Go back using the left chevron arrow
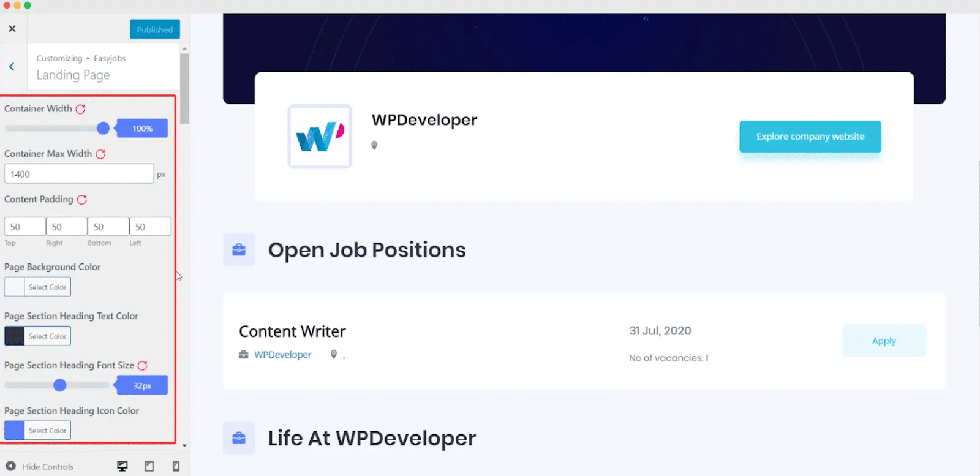The image size is (980, 476). click(12, 67)
